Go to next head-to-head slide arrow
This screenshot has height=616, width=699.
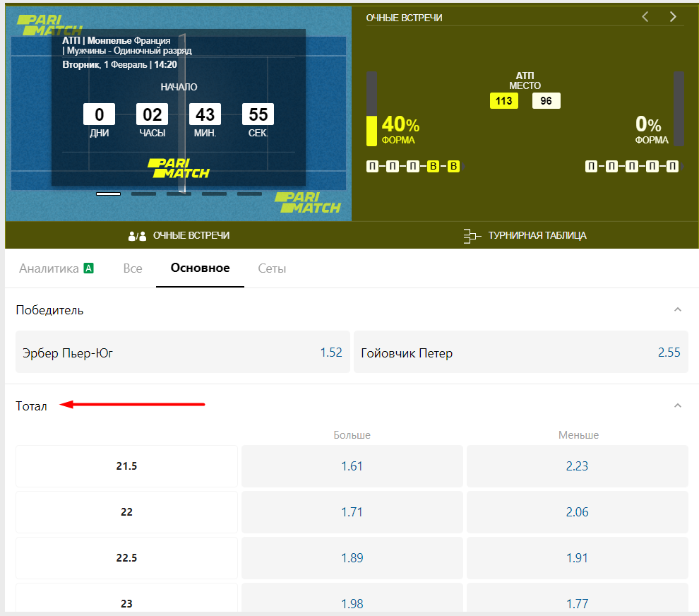(673, 17)
